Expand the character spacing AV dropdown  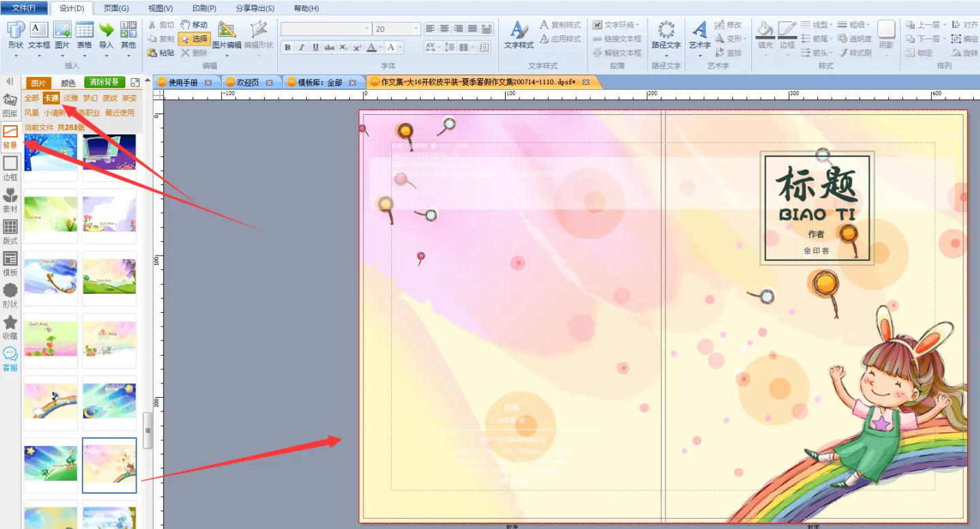coord(440,48)
